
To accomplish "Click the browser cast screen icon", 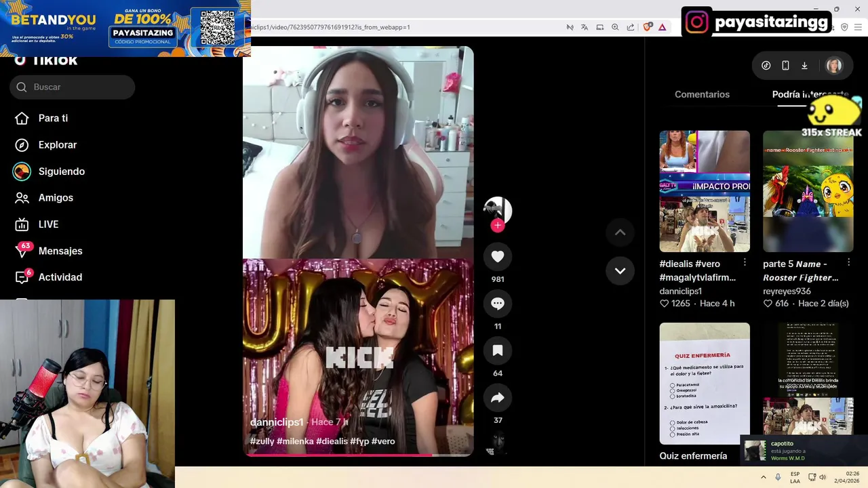I will click(600, 27).
